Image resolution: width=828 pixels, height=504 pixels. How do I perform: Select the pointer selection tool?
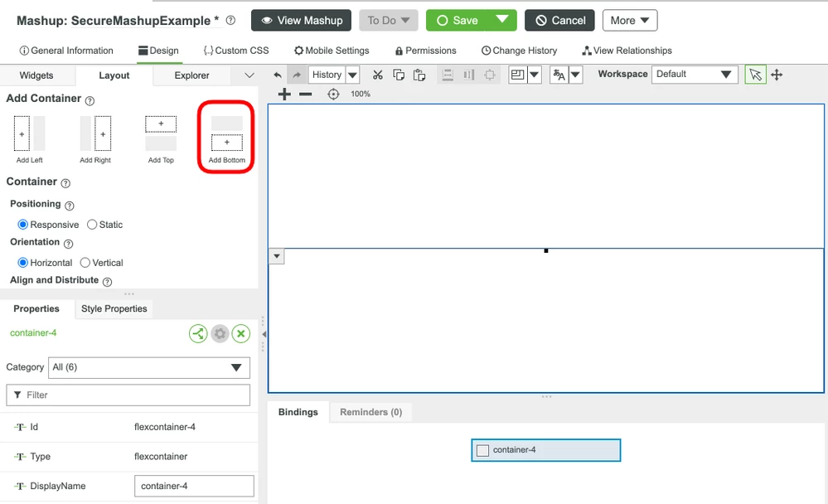click(755, 75)
